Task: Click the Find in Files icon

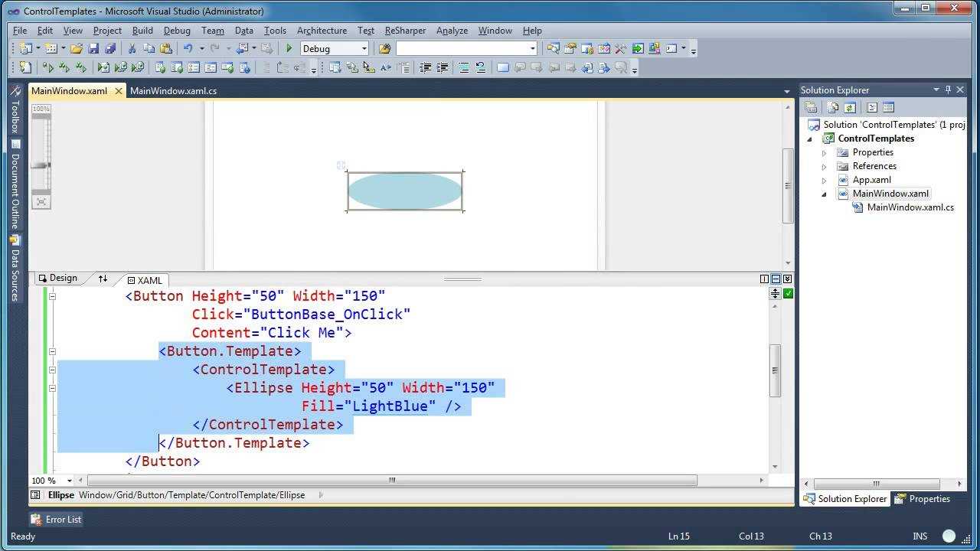Action: [x=384, y=48]
